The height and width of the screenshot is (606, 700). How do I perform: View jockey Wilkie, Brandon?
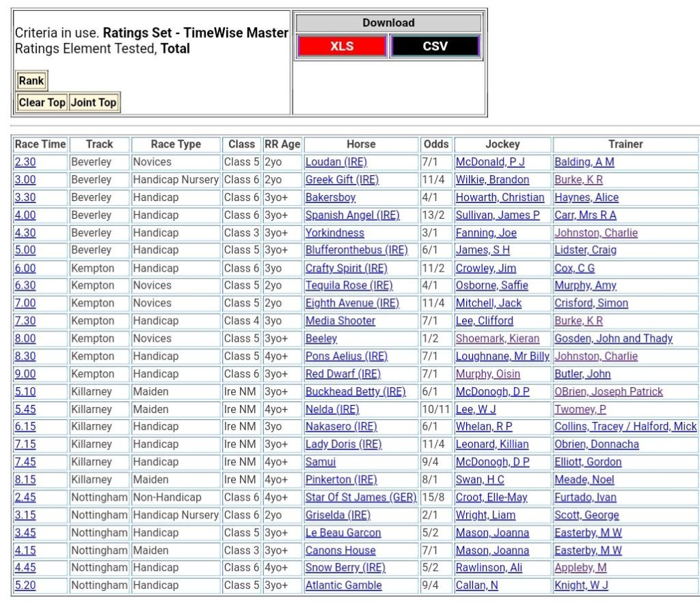click(492, 180)
